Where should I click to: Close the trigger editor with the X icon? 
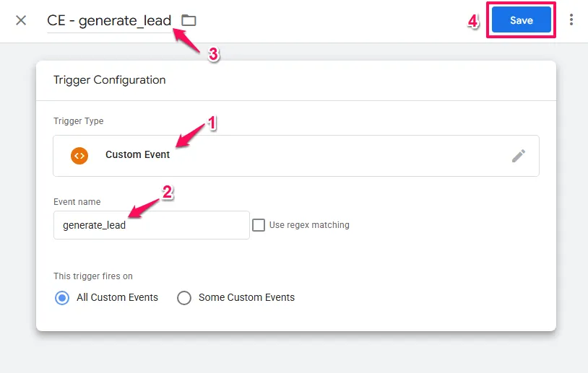point(21,20)
